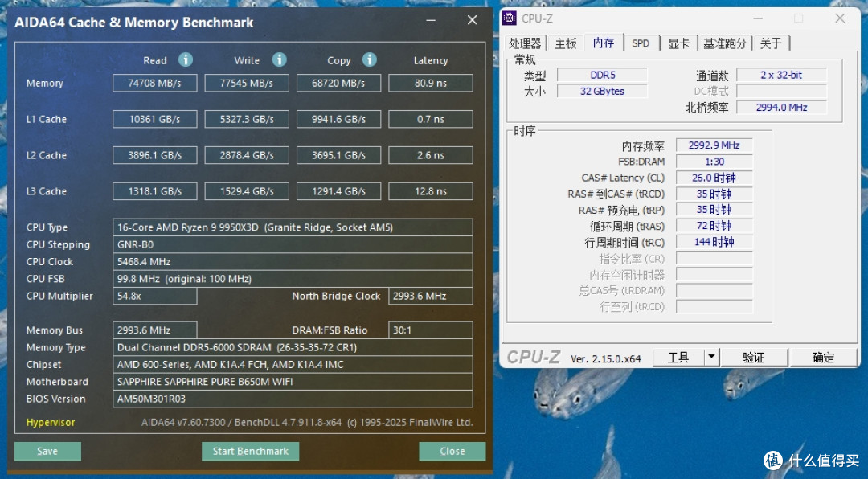Click the info icon next to Write

coord(280,59)
